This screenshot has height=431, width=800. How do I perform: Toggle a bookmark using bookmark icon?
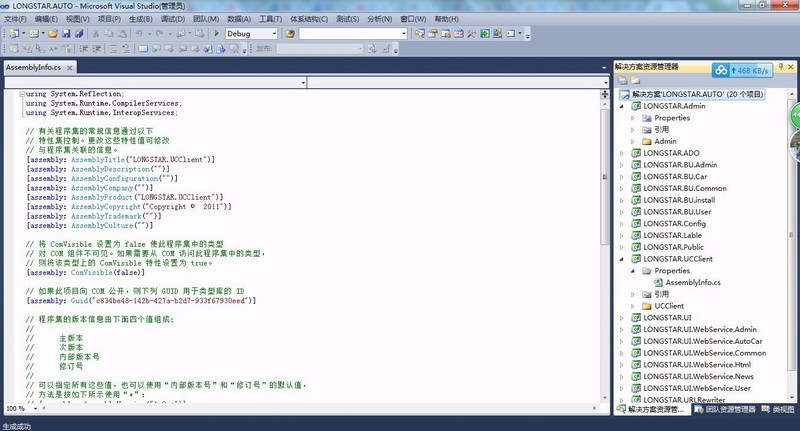pos(143,49)
